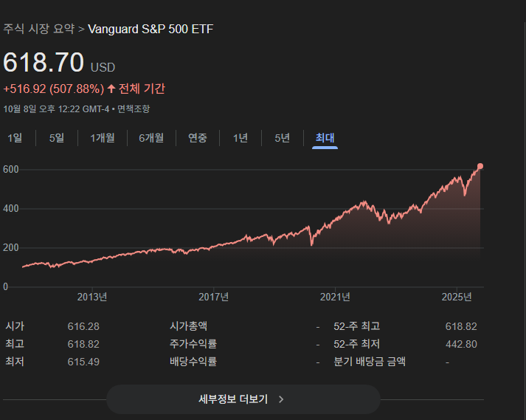Click the 시가 value 616.28
This screenshot has height=420, width=526.
click(x=83, y=326)
